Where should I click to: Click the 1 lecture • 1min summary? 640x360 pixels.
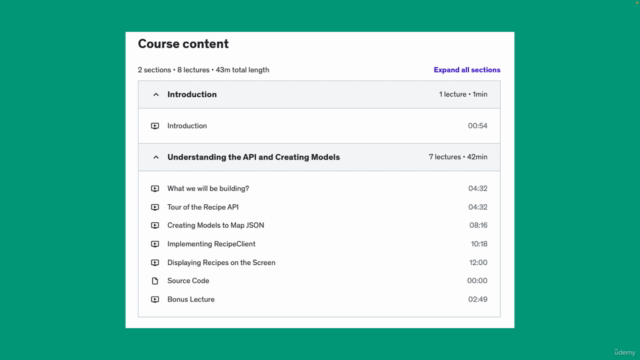click(x=463, y=94)
